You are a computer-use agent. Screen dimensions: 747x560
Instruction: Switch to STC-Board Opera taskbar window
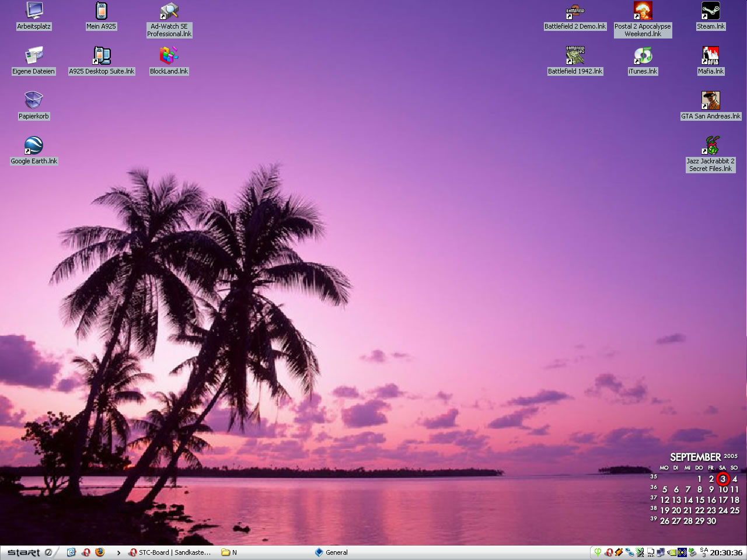(169, 552)
